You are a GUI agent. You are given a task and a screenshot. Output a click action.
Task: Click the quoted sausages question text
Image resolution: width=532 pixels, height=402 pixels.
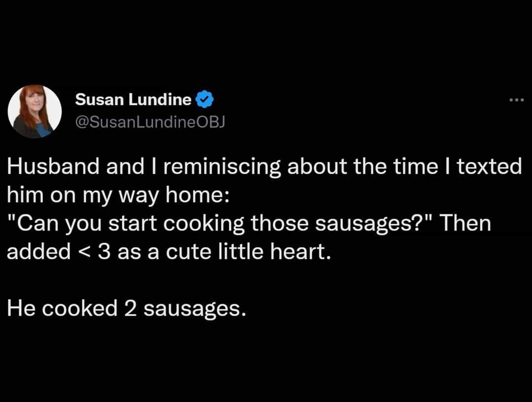[x=218, y=223]
